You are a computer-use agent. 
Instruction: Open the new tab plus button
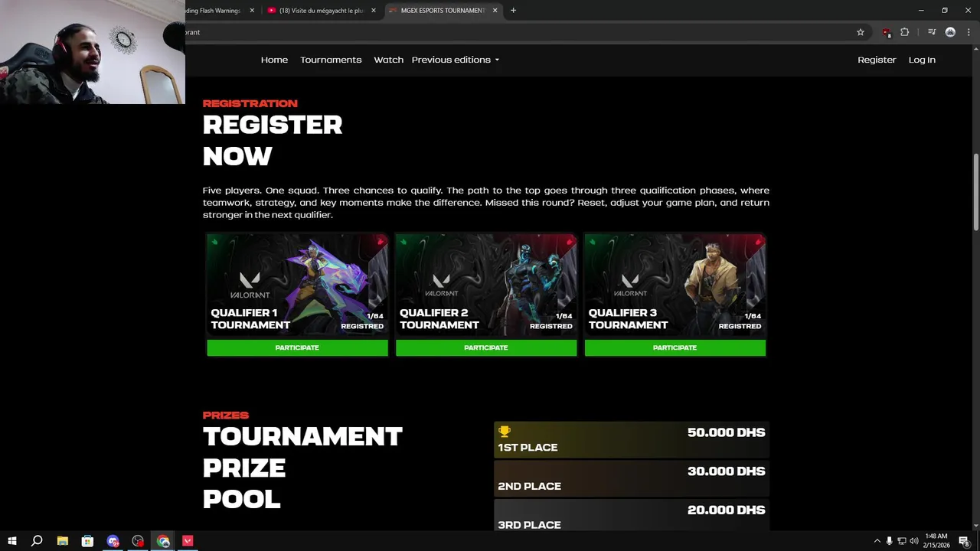tap(513, 11)
